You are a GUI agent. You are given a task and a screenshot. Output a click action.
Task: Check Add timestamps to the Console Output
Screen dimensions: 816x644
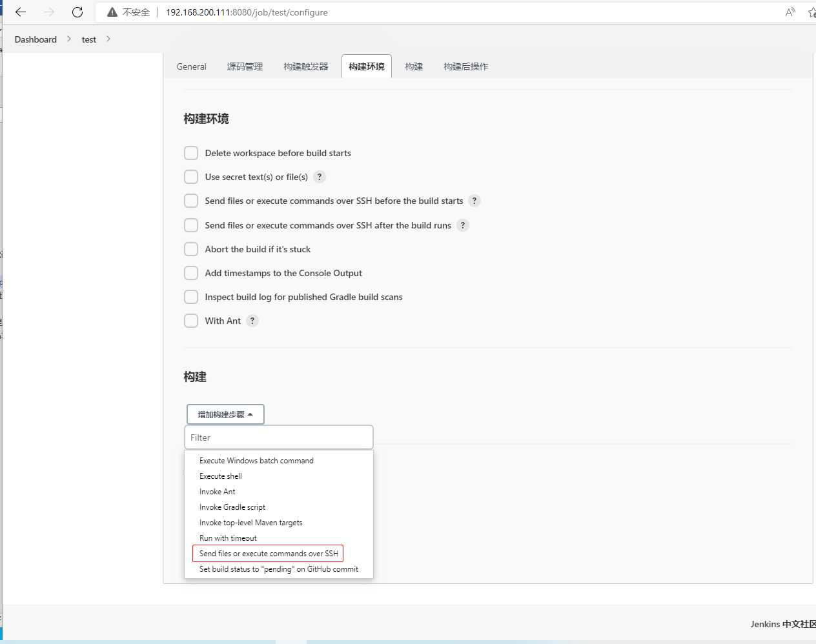[191, 273]
